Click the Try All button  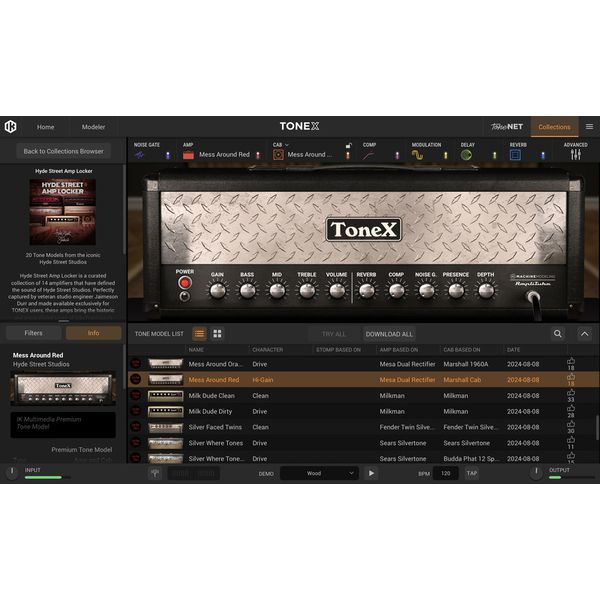tap(334, 334)
